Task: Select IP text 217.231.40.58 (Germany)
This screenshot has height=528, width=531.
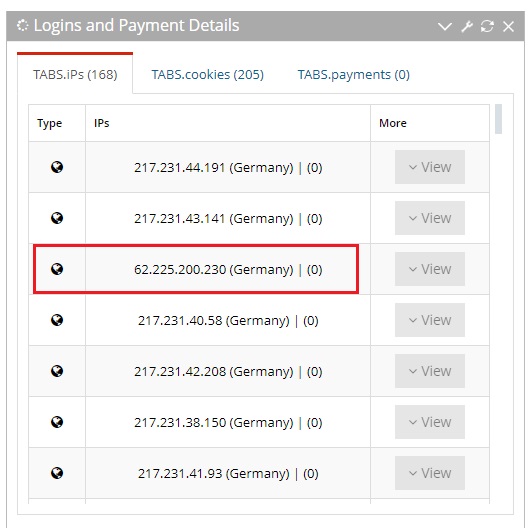Action: pos(214,320)
